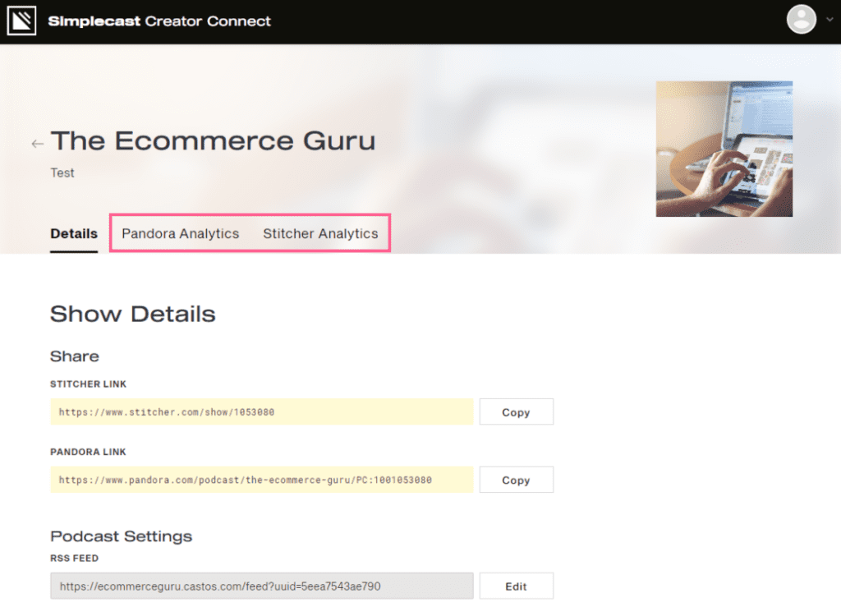
Task: Expand the account dropdown chevron
Action: [830, 20]
